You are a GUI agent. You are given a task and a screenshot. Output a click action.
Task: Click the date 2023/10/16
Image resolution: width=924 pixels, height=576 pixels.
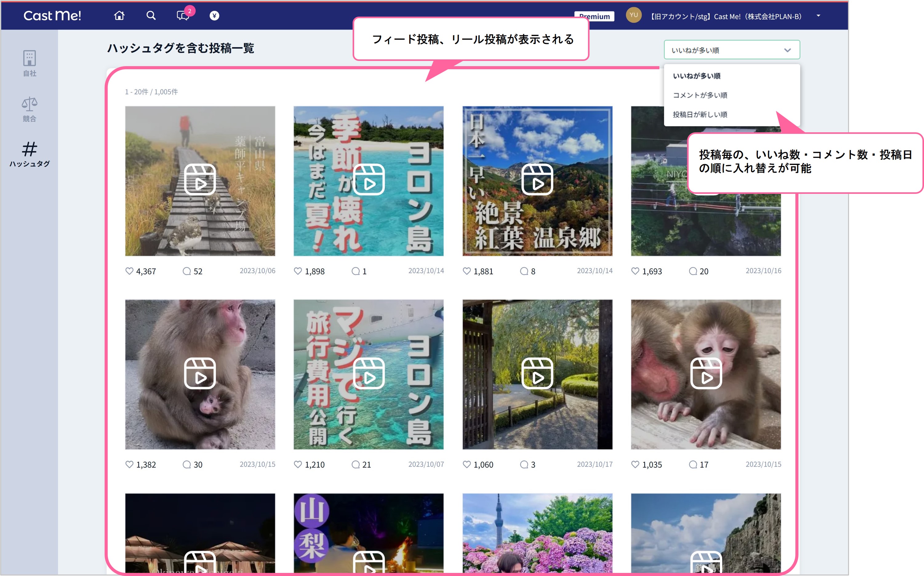coord(763,271)
